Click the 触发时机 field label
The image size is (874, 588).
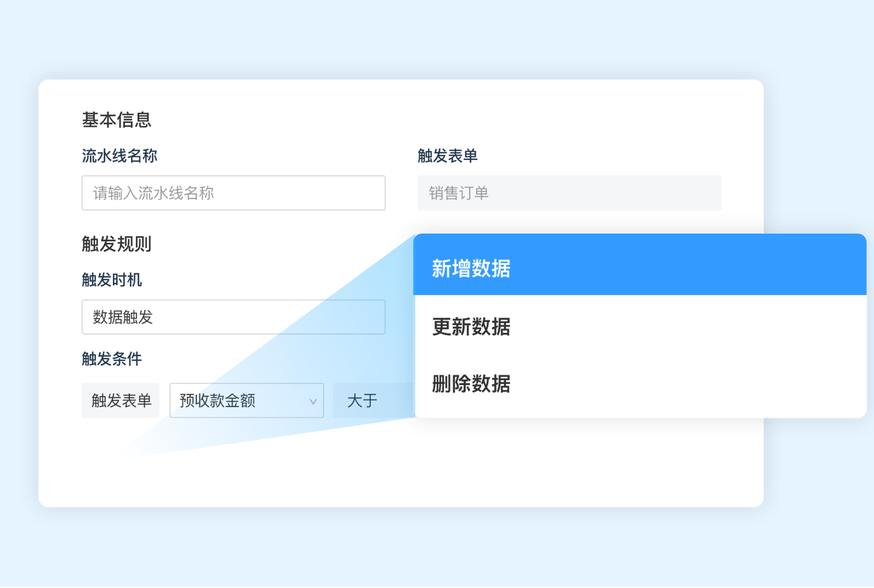[x=112, y=280]
